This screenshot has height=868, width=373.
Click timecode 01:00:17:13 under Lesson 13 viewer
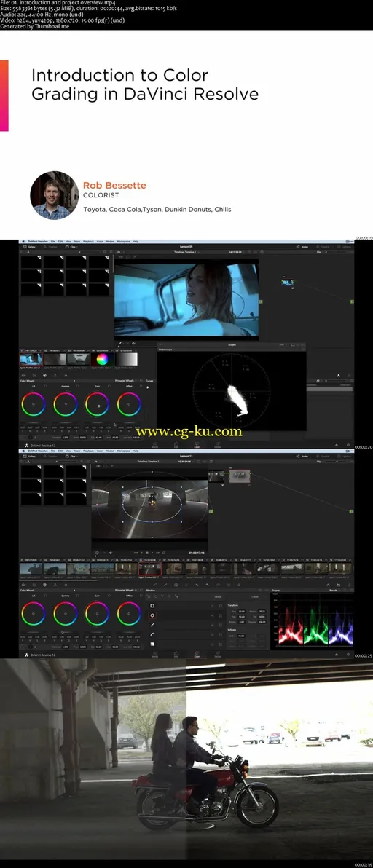tap(197, 553)
